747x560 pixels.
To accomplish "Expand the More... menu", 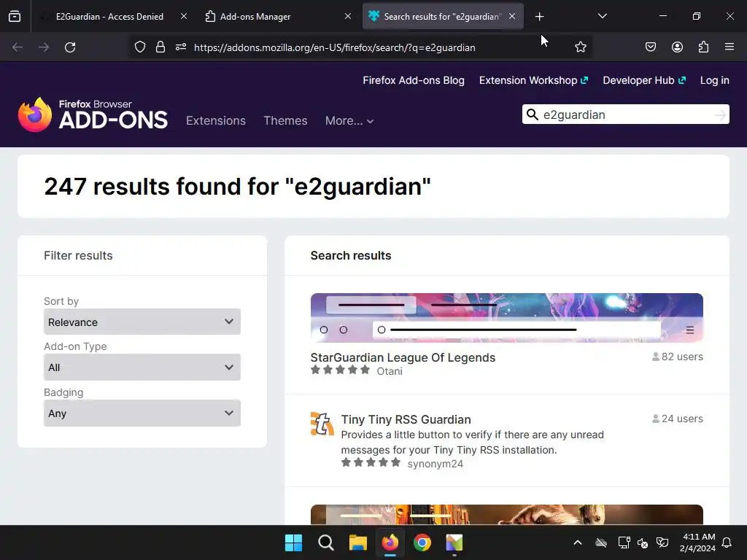I will 349,121.
